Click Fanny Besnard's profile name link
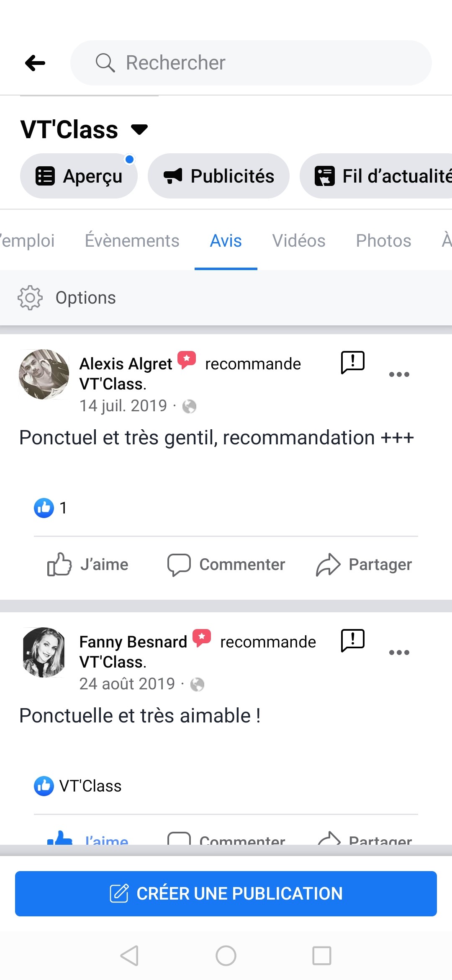452x980 pixels. 133,642
